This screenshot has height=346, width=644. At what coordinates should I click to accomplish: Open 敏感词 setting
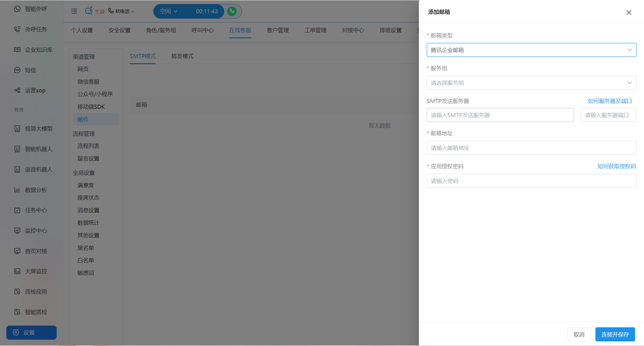(x=85, y=273)
